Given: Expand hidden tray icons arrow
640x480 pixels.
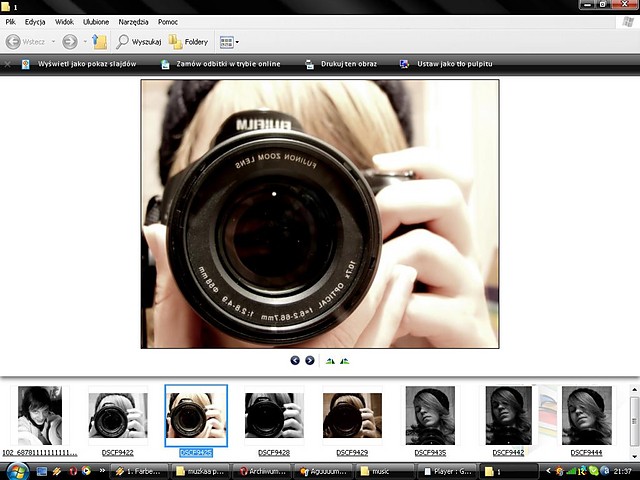Looking at the screenshot, I should [548, 471].
